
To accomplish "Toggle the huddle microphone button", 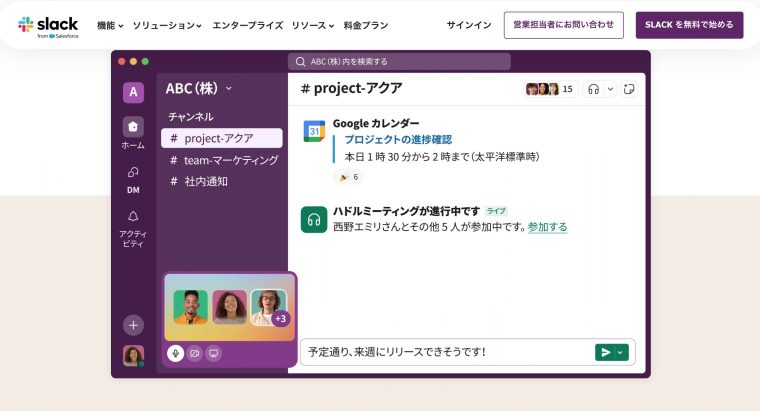I will click(x=175, y=353).
